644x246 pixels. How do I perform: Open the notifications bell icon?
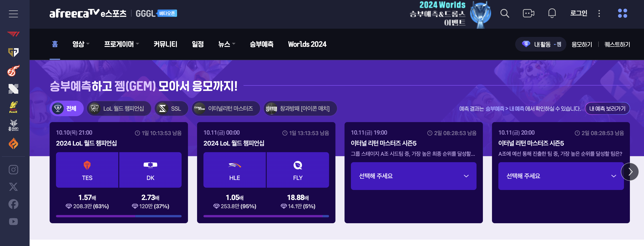(552, 13)
